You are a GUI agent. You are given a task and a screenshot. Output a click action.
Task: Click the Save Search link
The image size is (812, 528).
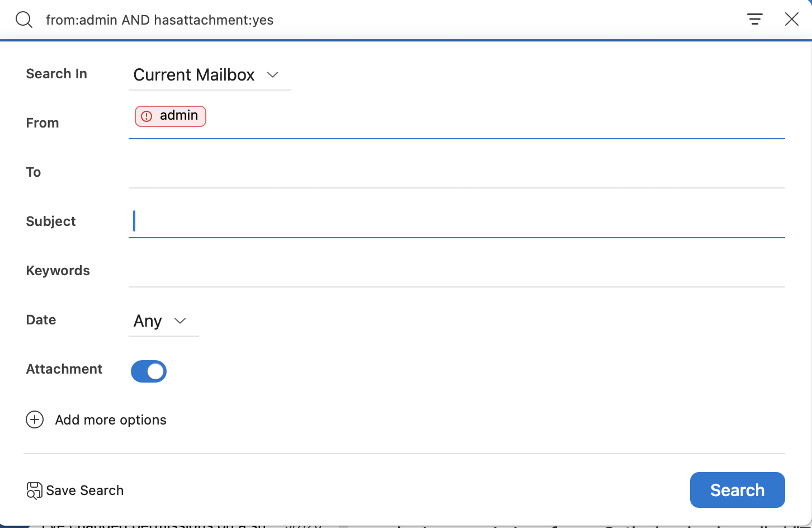pos(84,491)
